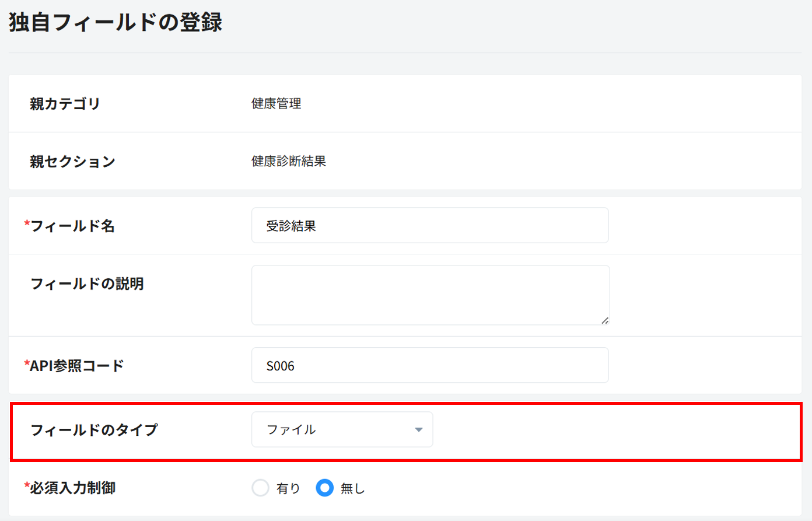This screenshot has height=521, width=812.
Task: Click the 親カテゴリ row label
Action: pyautogui.click(x=65, y=104)
